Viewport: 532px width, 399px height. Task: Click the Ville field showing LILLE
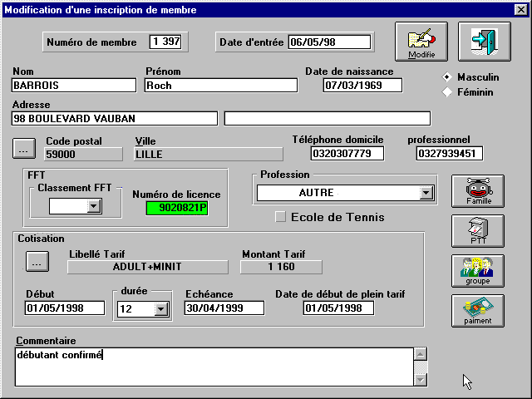point(209,154)
